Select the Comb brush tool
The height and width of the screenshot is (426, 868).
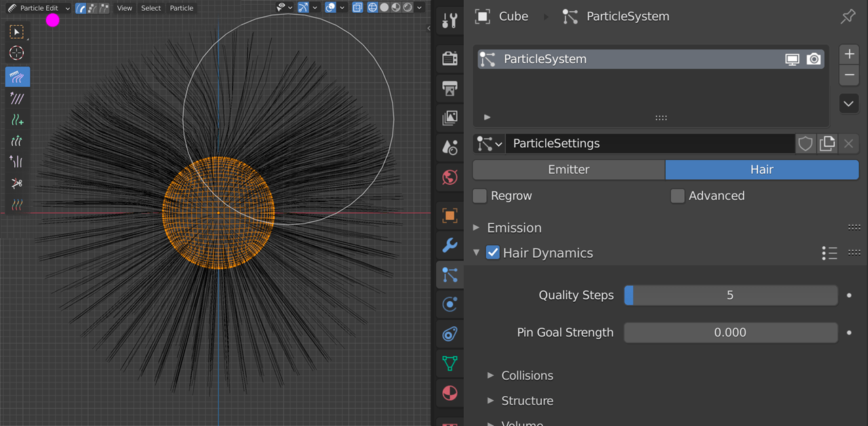coord(17,77)
